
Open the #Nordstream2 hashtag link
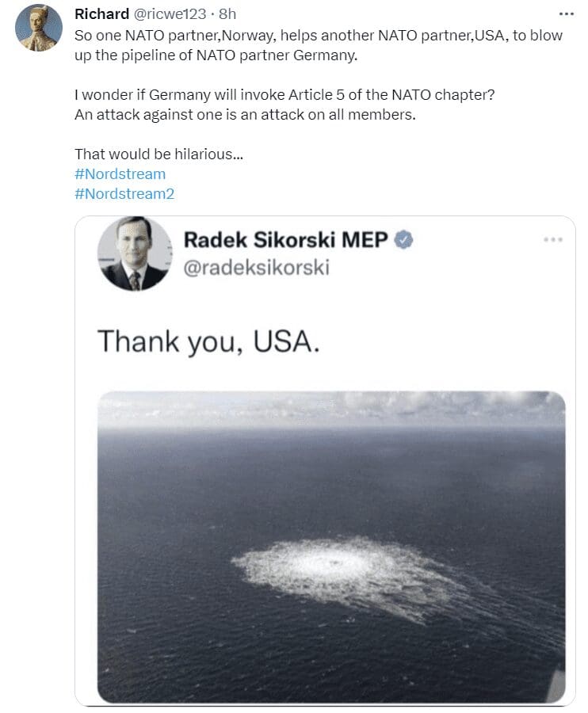click(124, 194)
